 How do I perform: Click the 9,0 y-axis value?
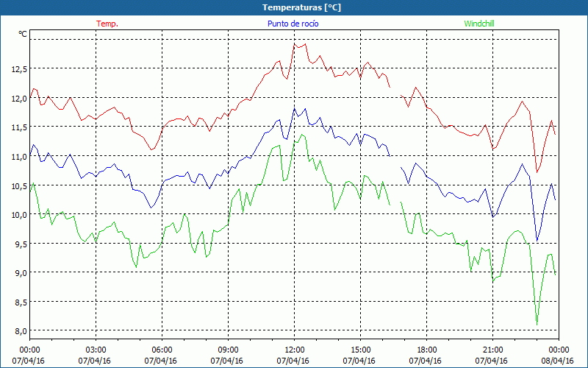(x=21, y=273)
